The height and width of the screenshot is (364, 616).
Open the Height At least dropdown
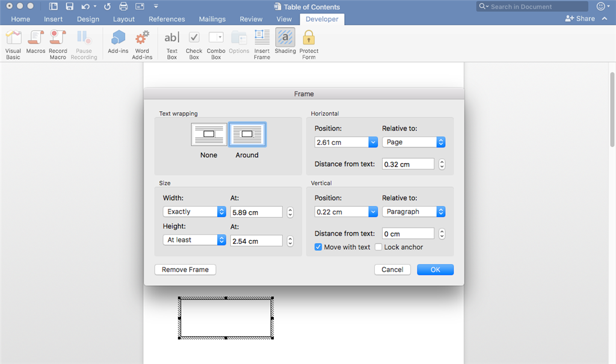[x=194, y=240]
